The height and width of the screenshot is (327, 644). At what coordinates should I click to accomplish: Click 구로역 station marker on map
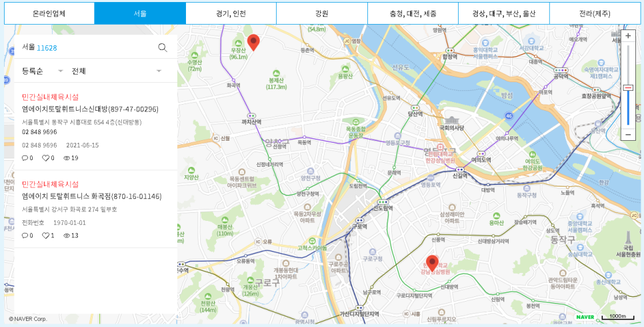359,220
